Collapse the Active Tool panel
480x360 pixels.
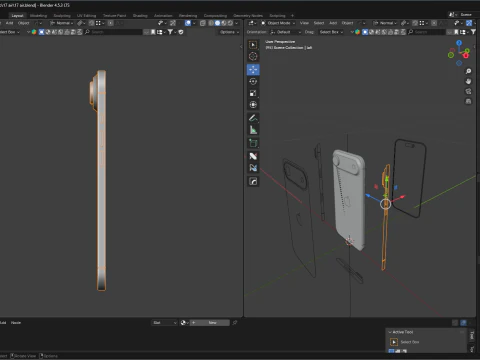coord(390,332)
